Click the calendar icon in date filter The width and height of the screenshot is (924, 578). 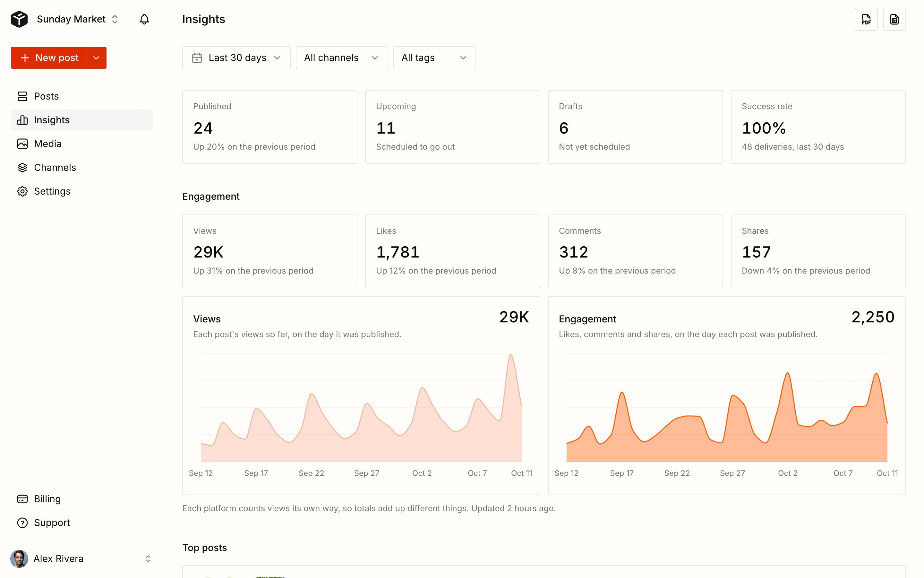tap(197, 58)
